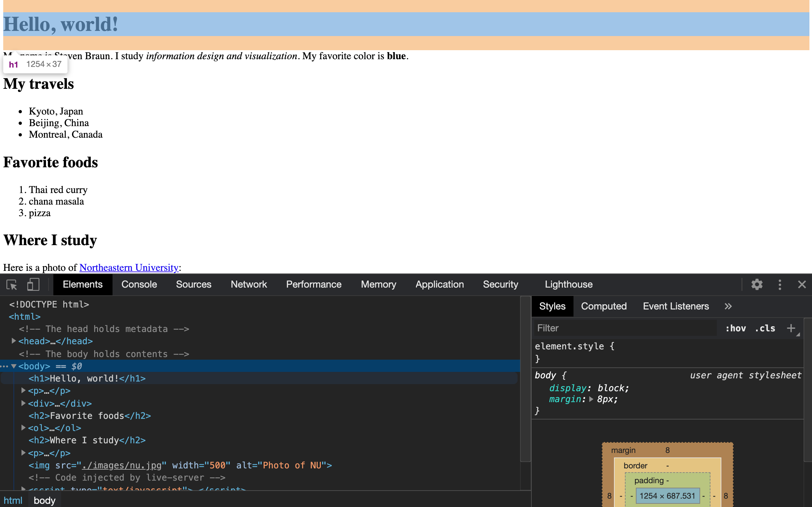The width and height of the screenshot is (812, 507).
Task: Open DevTools settings gear
Action: (x=757, y=285)
